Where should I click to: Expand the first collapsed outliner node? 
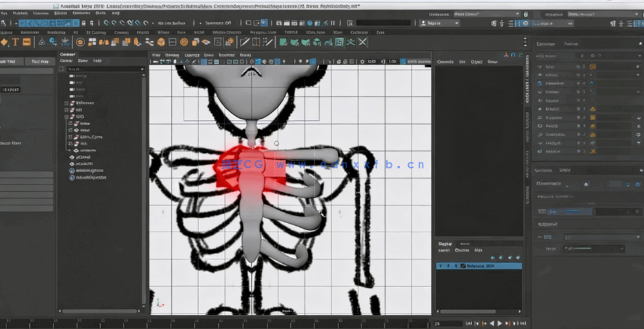[67, 103]
